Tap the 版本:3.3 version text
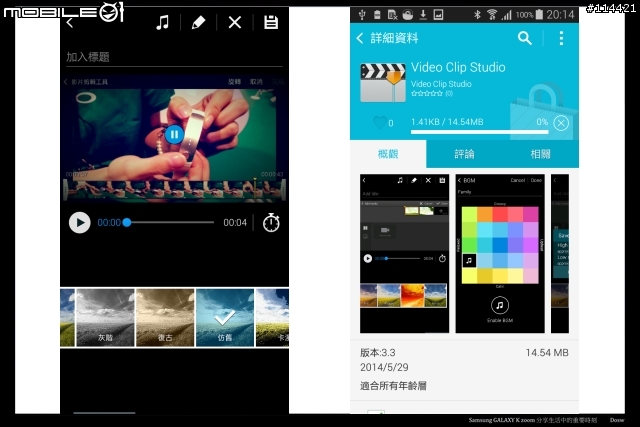The image size is (640, 427). click(x=378, y=353)
